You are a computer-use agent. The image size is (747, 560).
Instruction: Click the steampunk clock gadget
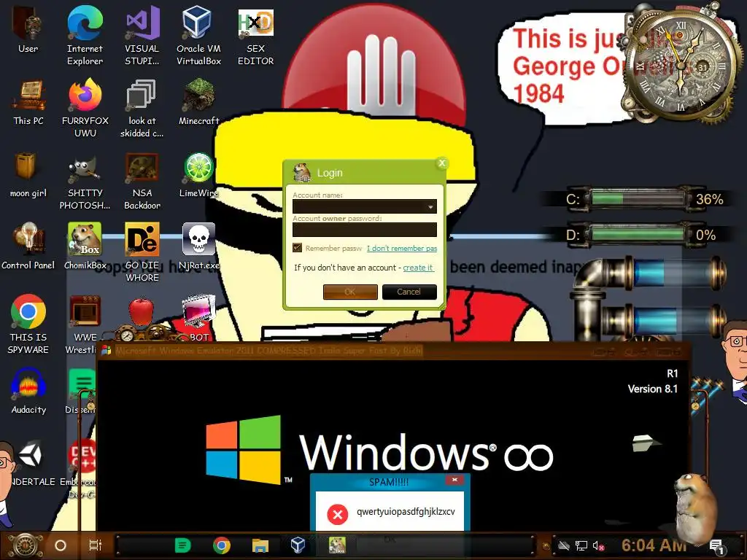coord(681,64)
